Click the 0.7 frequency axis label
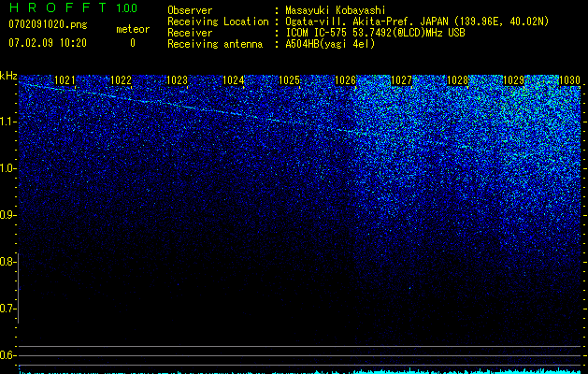The width and height of the screenshot is (588, 374). [x=7, y=309]
